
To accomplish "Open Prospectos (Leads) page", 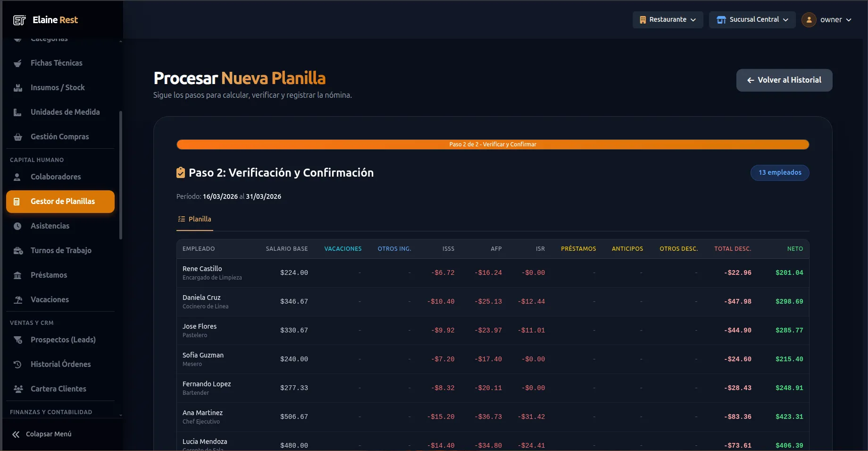I will 60,340.
